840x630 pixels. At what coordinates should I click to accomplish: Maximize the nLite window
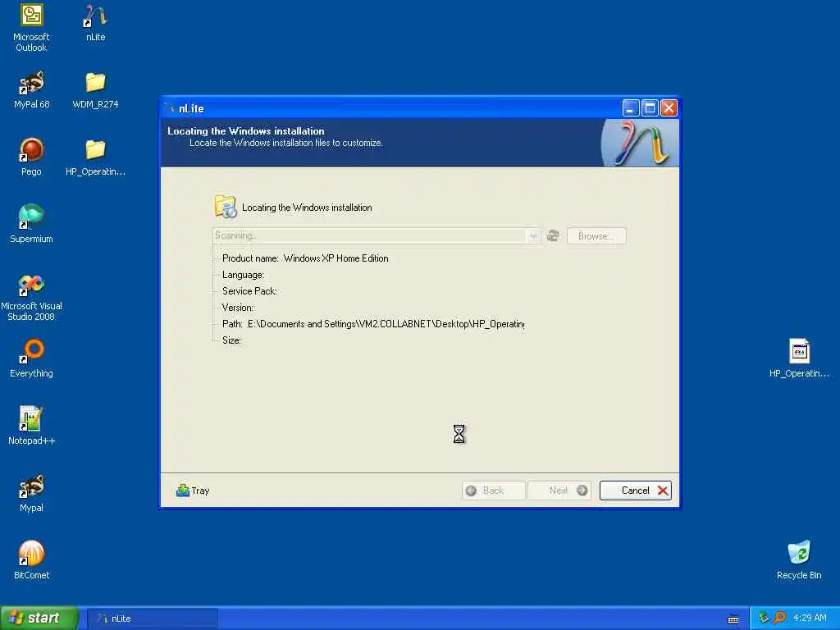click(650, 108)
